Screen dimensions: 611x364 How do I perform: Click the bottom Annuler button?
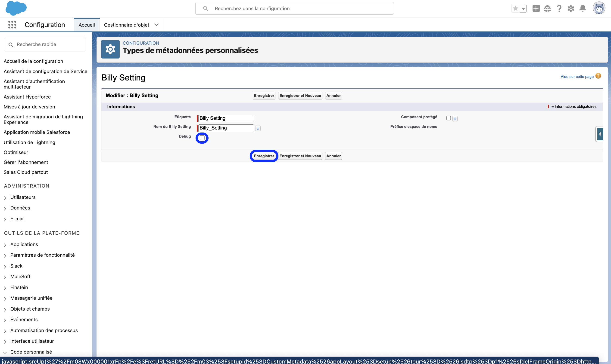click(333, 156)
